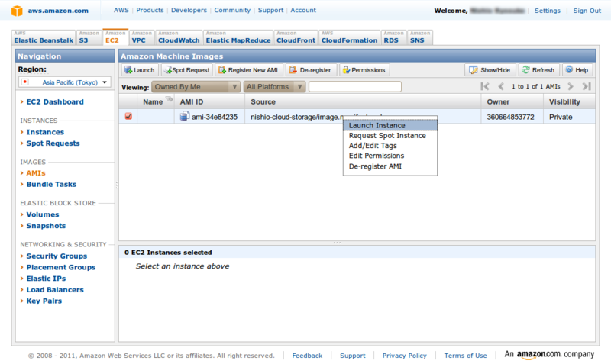Click Community in top menu
The height and width of the screenshot is (364, 611).
[x=232, y=10]
